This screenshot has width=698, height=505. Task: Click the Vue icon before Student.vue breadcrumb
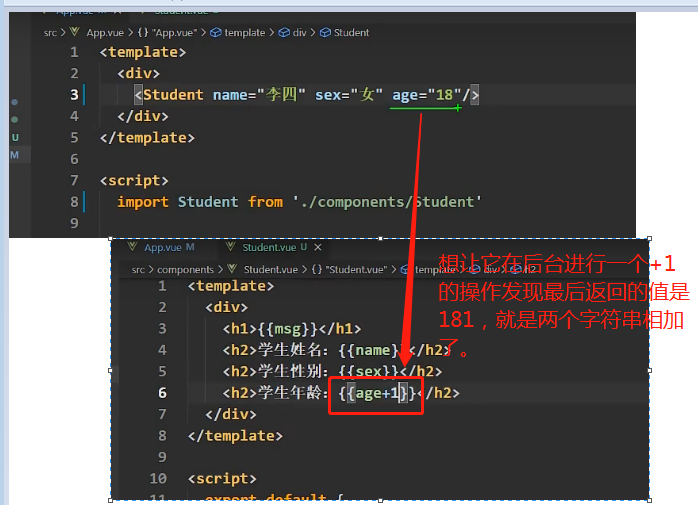[x=232, y=269]
